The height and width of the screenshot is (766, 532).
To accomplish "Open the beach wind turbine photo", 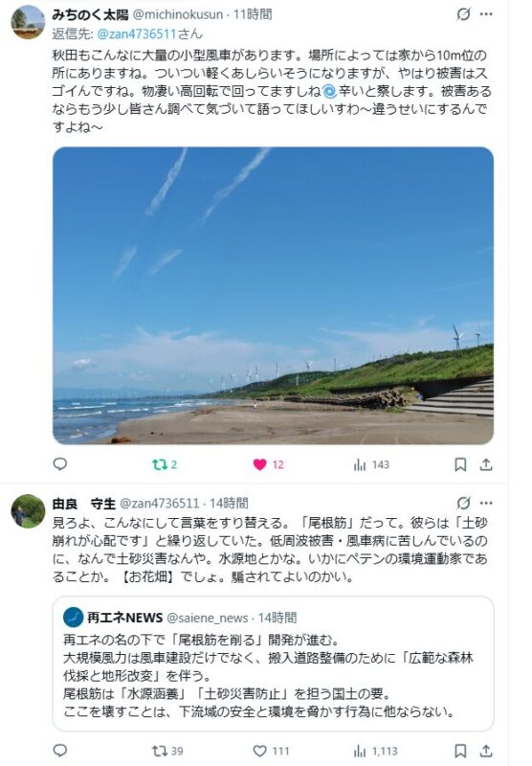I will 273,296.
